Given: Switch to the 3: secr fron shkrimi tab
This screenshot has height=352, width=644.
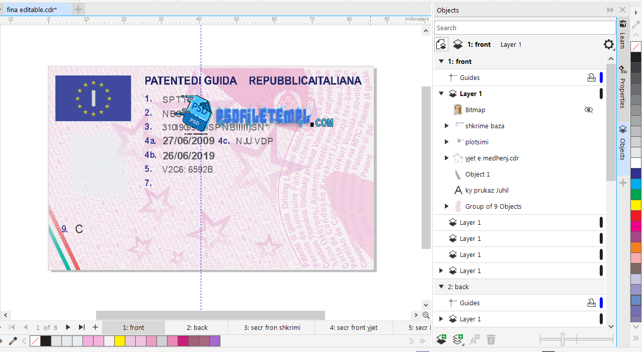Looking at the screenshot, I should point(272,327).
